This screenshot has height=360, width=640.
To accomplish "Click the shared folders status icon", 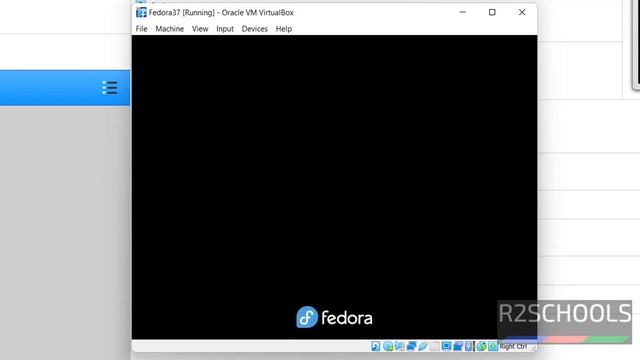I will coord(435,346).
